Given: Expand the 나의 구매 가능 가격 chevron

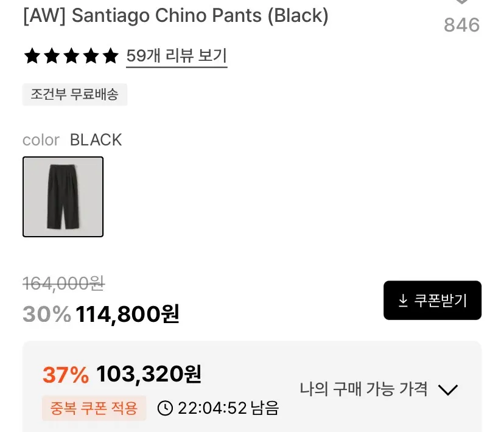Looking at the screenshot, I should click(x=448, y=389).
